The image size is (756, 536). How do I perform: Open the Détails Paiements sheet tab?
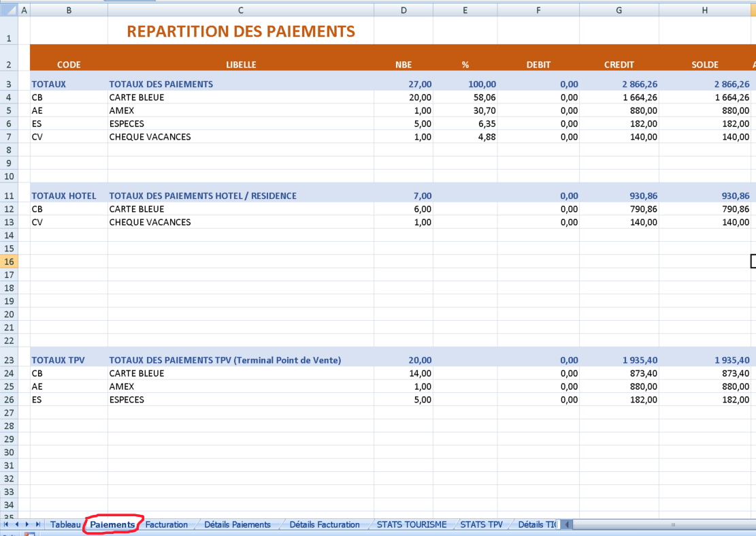237,524
